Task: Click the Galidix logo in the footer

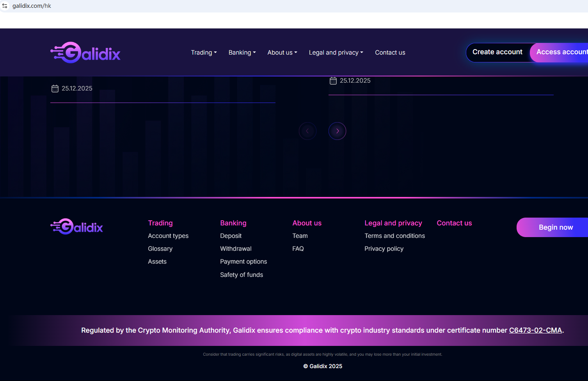Action: [x=77, y=227]
